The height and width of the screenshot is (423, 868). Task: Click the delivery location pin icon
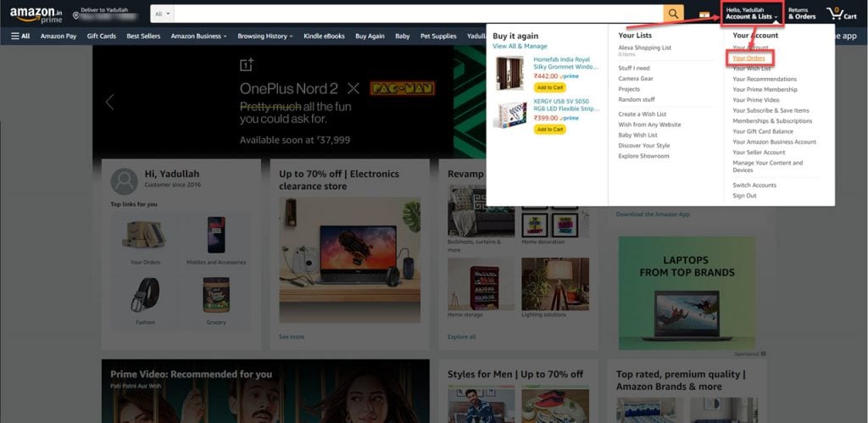coord(75,15)
